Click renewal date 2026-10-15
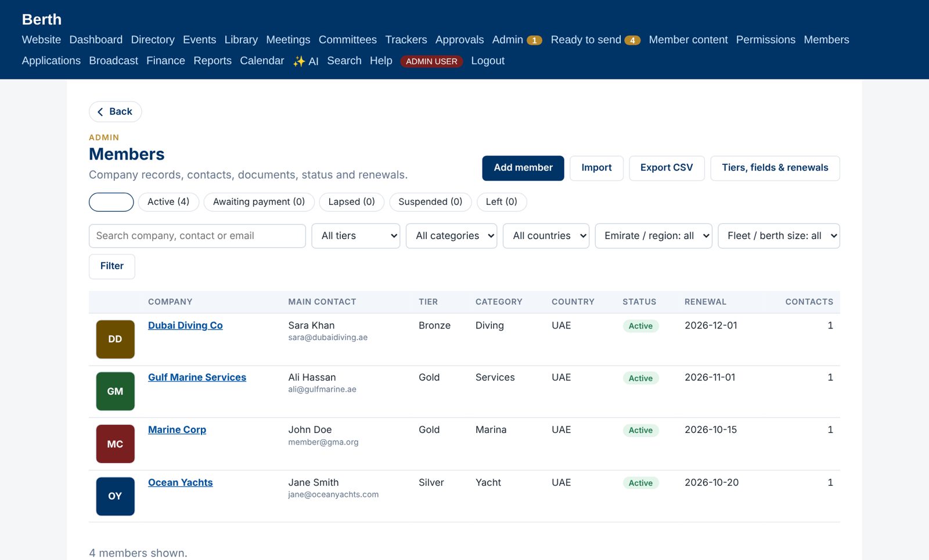The width and height of the screenshot is (929, 560). tap(711, 430)
